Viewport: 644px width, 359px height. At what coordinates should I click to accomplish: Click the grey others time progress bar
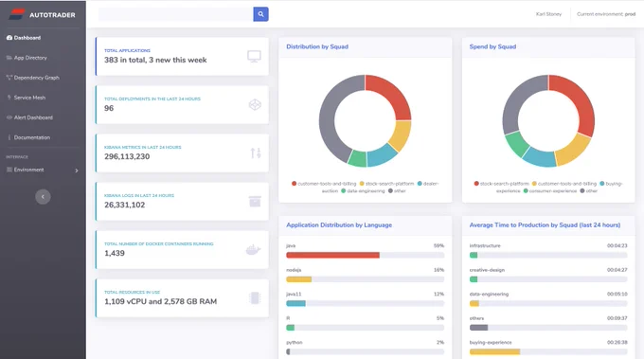[478, 328]
